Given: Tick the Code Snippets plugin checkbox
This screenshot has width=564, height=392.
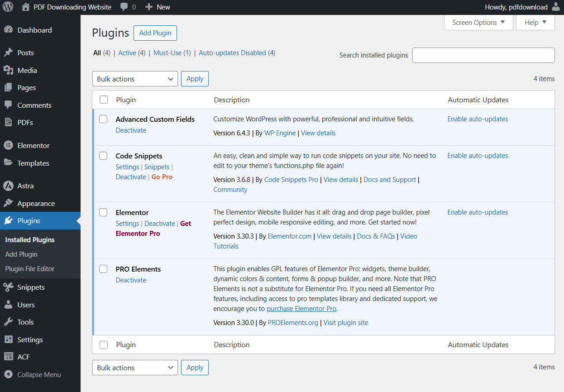Looking at the screenshot, I should (x=103, y=156).
